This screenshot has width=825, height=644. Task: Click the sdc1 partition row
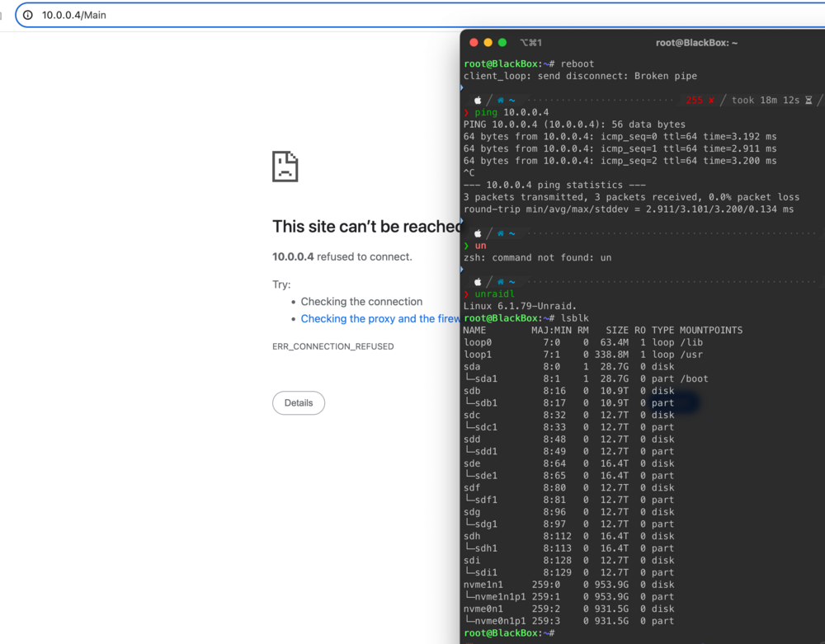(568, 427)
